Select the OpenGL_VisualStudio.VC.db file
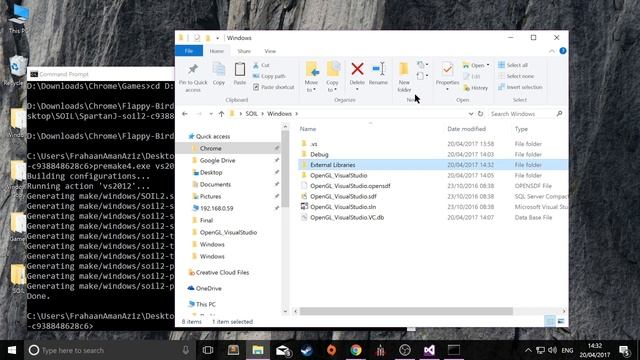 [x=347, y=218]
